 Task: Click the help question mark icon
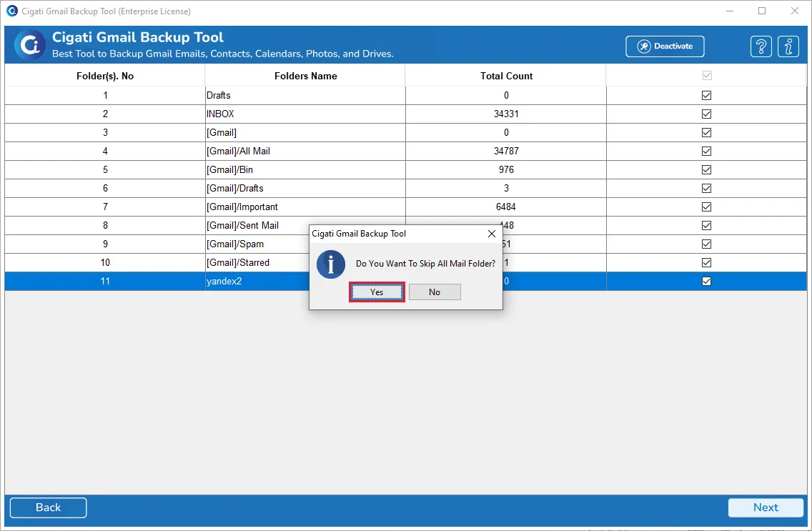click(761, 46)
